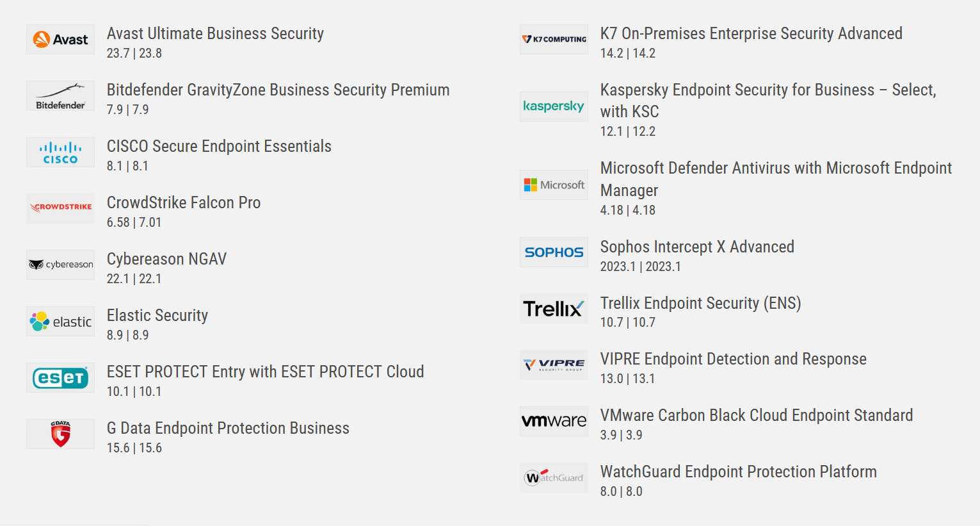Click the Avast logo icon
This screenshot has height=526, width=980.
point(60,40)
